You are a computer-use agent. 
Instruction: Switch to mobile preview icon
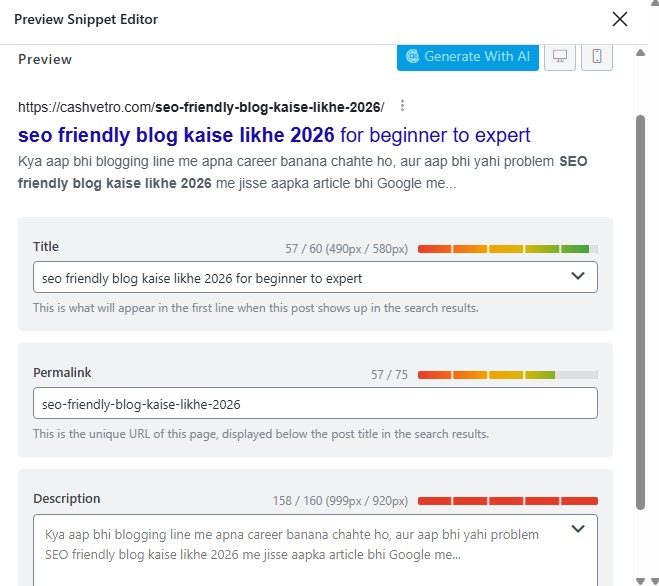click(597, 57)
